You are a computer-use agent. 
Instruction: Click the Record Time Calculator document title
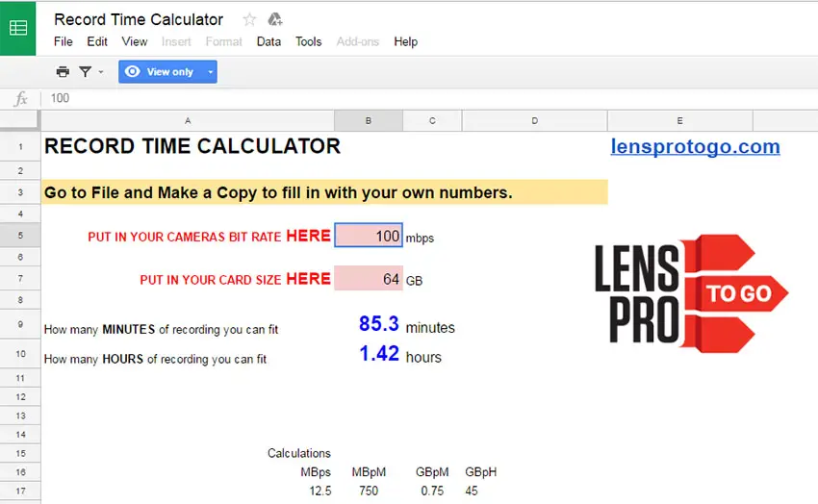tap(139, 20)
